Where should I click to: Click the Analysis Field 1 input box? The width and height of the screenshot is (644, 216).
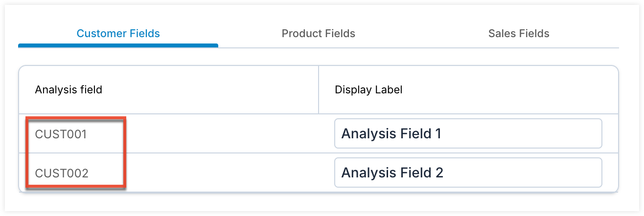(x=467, y=133)
